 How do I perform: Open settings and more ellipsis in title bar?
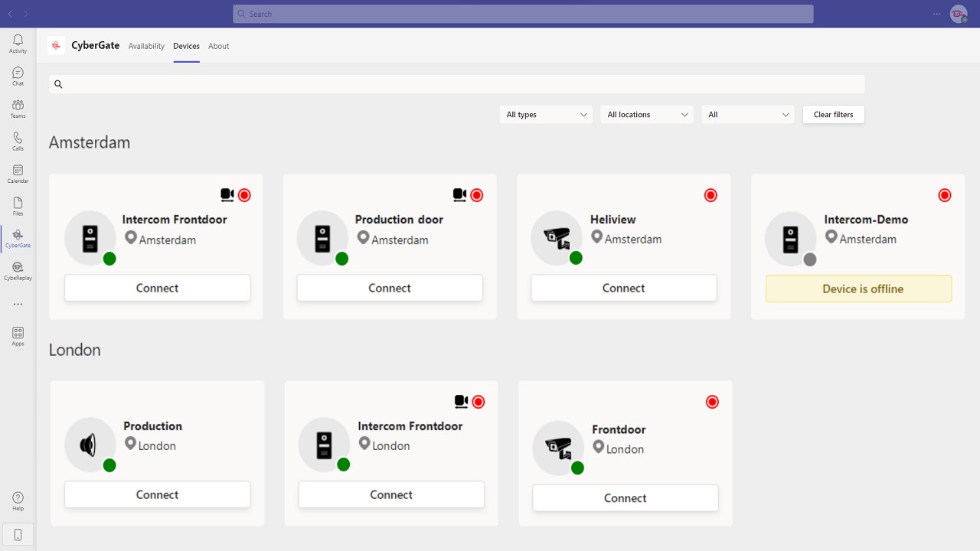tap(937, 14)
